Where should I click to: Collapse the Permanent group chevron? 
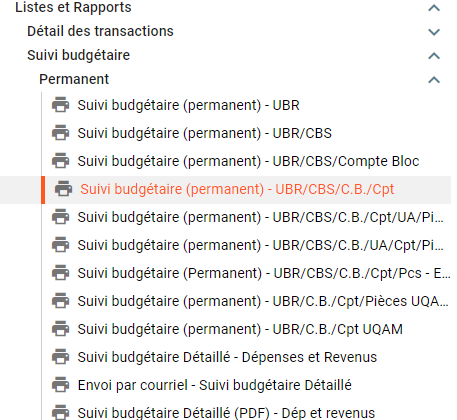434,80
